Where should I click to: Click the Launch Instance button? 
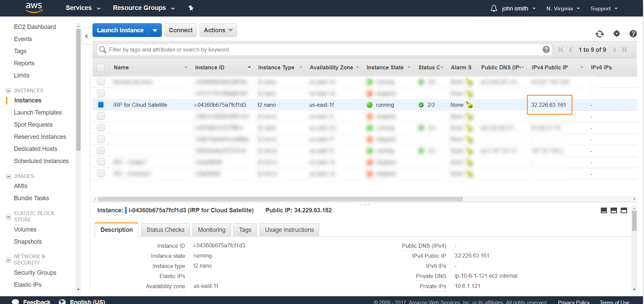[120, 30]
